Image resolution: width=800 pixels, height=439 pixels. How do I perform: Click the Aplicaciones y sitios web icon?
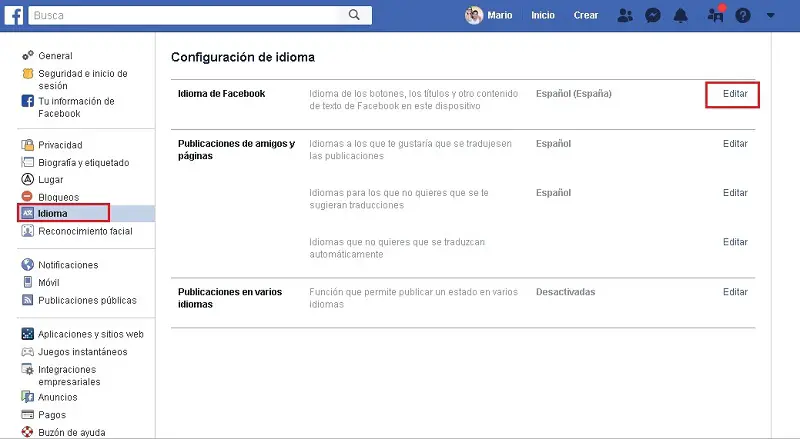click(x=28, y=334)
